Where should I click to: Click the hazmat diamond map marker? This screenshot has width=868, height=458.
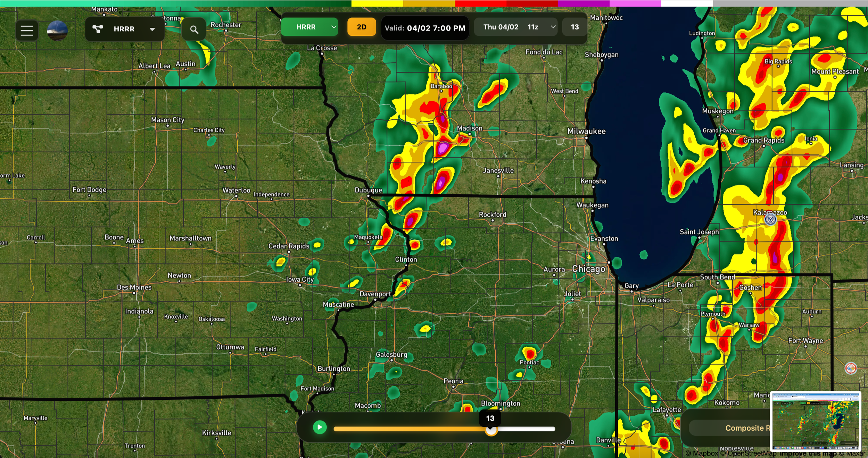point(851,368)
